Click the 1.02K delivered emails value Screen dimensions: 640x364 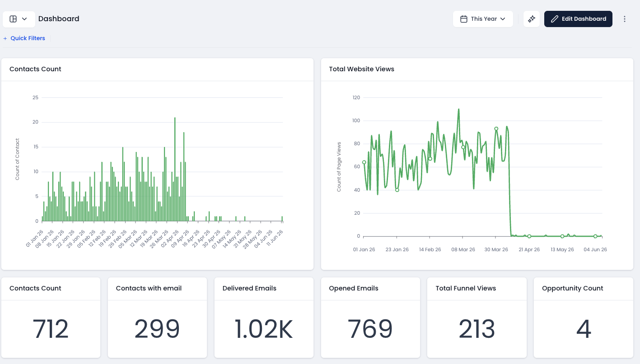[264, 329]
